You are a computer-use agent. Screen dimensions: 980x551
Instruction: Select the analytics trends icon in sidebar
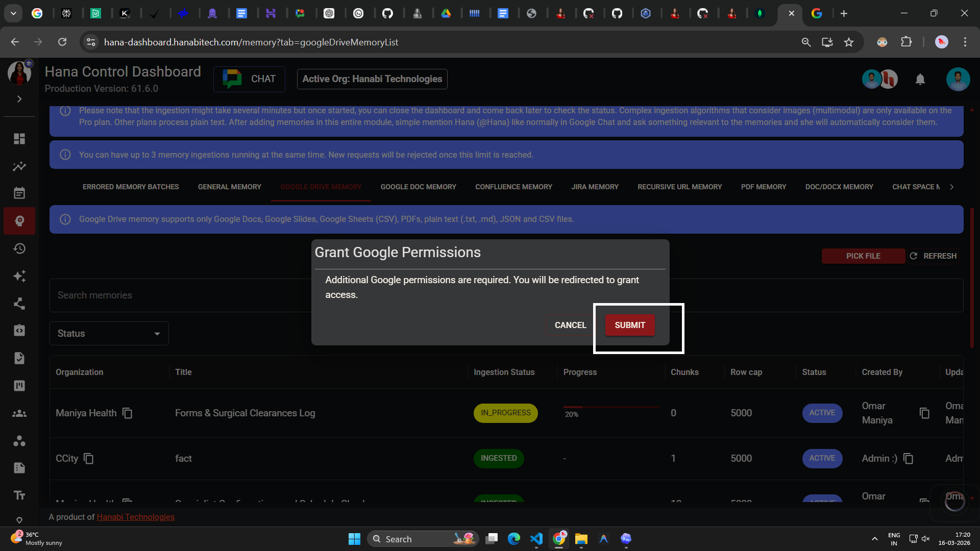[x=19, y=167]
